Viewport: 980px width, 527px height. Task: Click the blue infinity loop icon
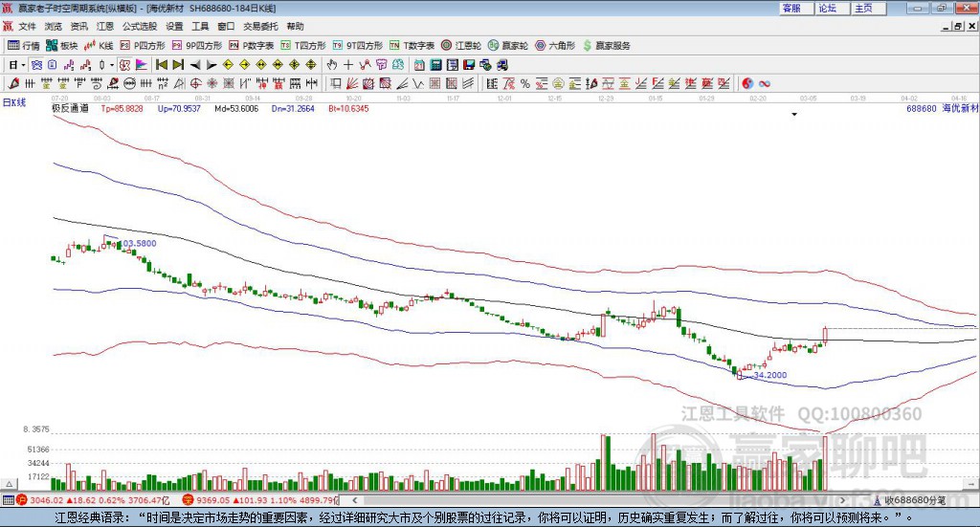click(x=765, y=83)
